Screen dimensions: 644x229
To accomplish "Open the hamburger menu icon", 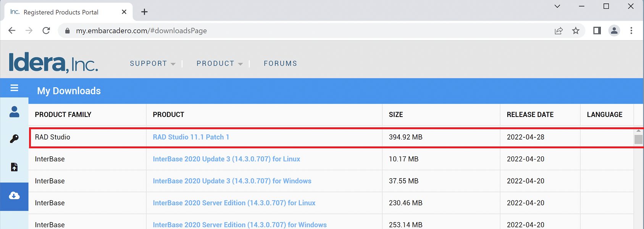I will (14, 88).
